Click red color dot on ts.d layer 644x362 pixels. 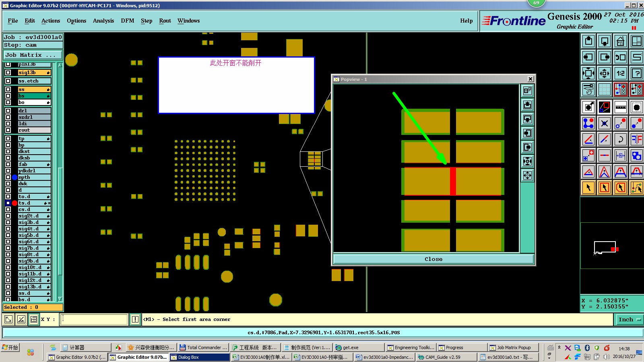click(x=15, y=203)
